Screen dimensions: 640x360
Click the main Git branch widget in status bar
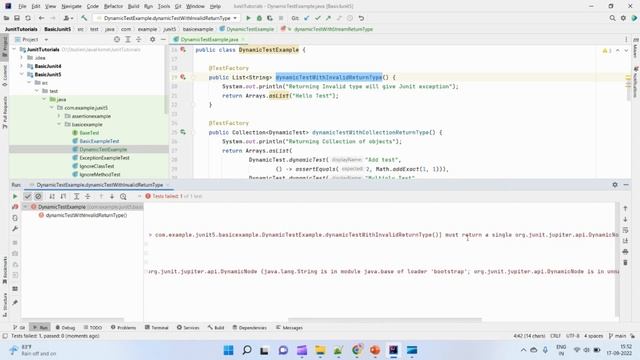(x=618, y=336)
